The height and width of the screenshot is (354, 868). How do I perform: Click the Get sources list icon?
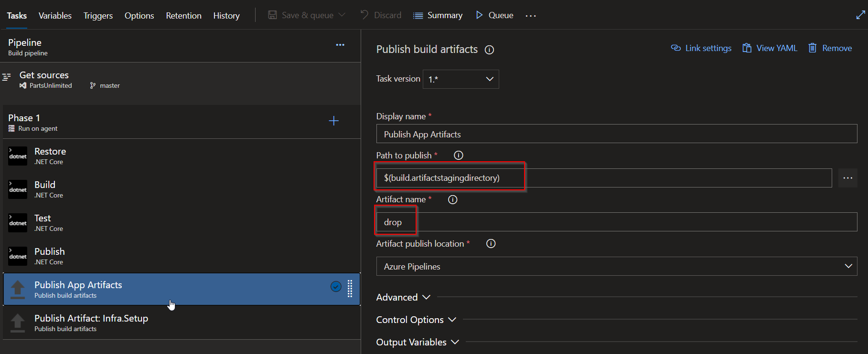tap(7, 77)
